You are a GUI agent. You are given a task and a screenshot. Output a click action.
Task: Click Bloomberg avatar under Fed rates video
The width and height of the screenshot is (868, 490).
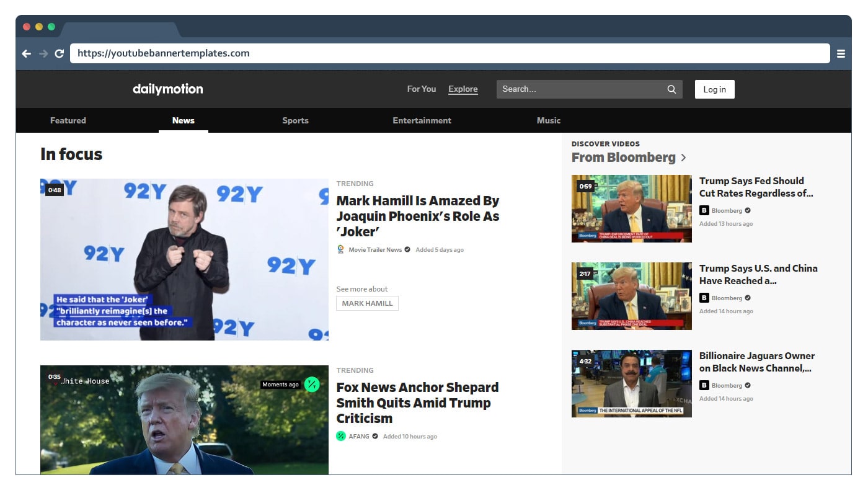pyautogui.click(x=704, y=210)
